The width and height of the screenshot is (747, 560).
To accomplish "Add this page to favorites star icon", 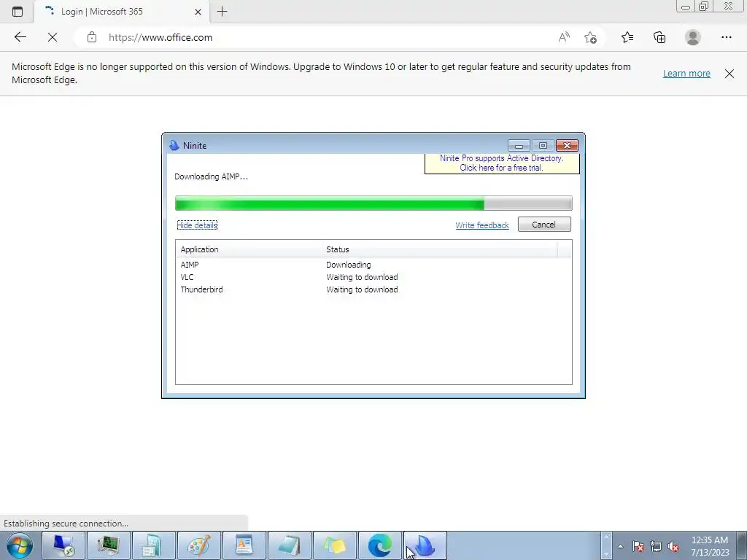I will pyautogui.click(x=590, y=37).
